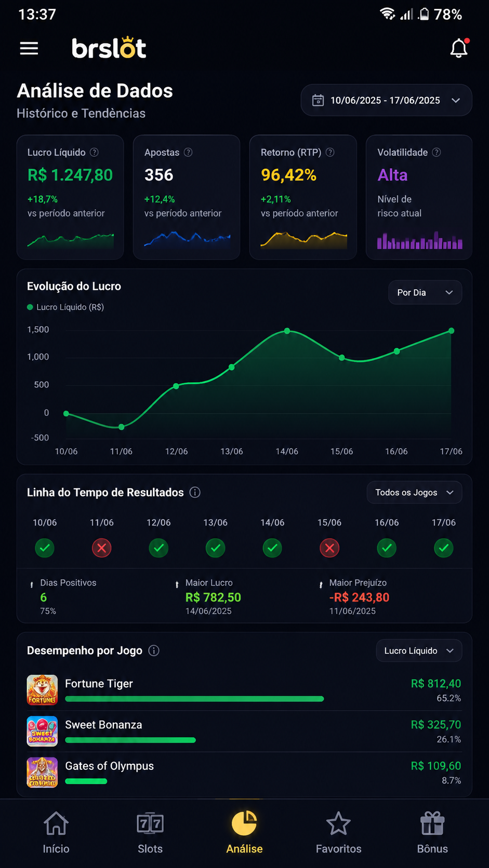
Task: Open the Análise tab
Action: pyautogui.click(x=244, y=833)
